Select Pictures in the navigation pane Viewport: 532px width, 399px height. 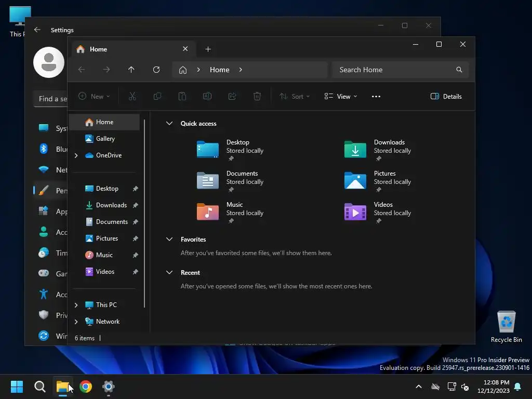[x=104, y=238]
